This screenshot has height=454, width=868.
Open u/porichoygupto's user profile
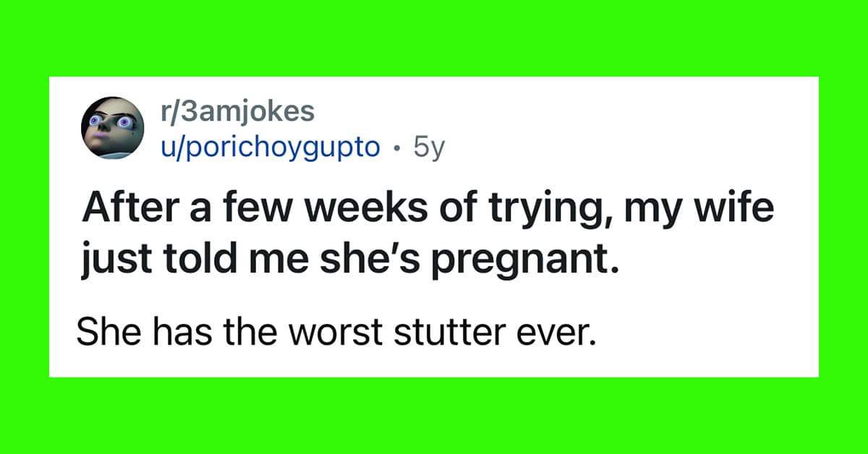(x=269, y=148)
